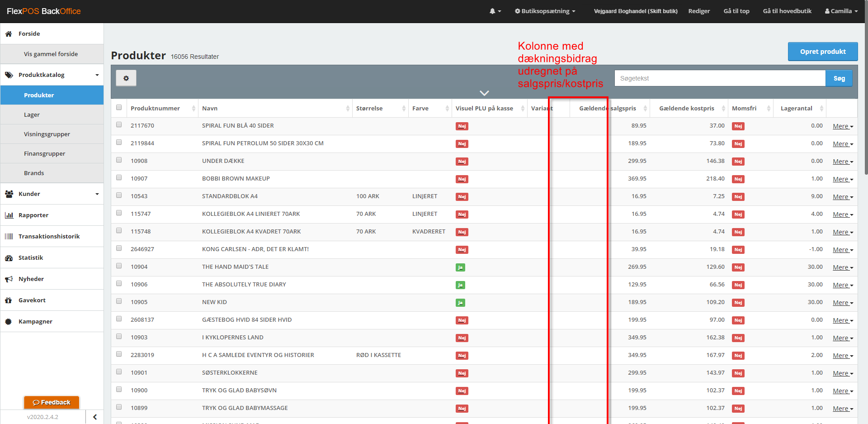Open the Butiksopsætning dropdown
The image size is (868, 424).
pyautogui.click(x=545, y=11)
